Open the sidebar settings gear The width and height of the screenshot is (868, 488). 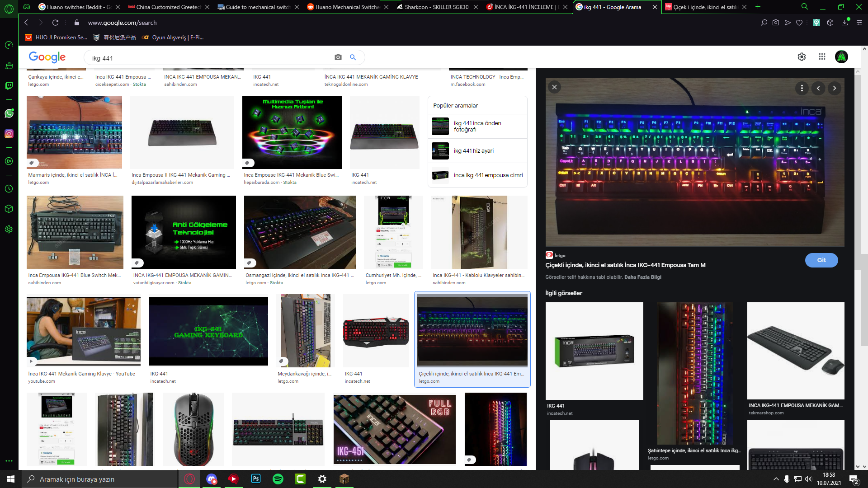coord(9,229)
